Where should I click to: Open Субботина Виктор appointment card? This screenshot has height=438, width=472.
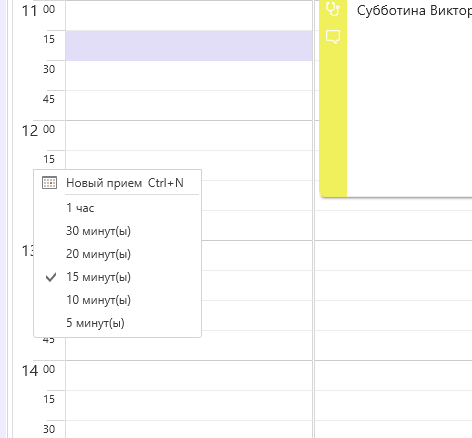(x=409, y=97)
